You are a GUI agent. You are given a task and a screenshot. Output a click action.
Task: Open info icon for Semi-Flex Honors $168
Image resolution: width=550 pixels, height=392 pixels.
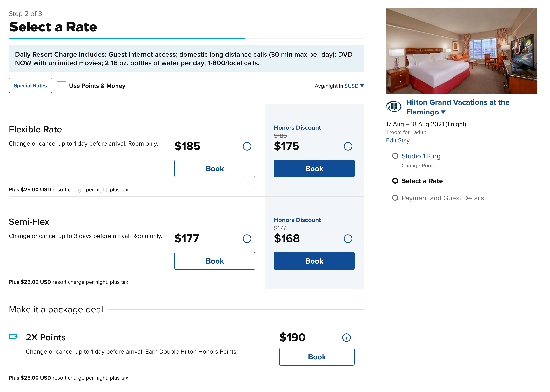pyautogui.click(x=348, y=239)
